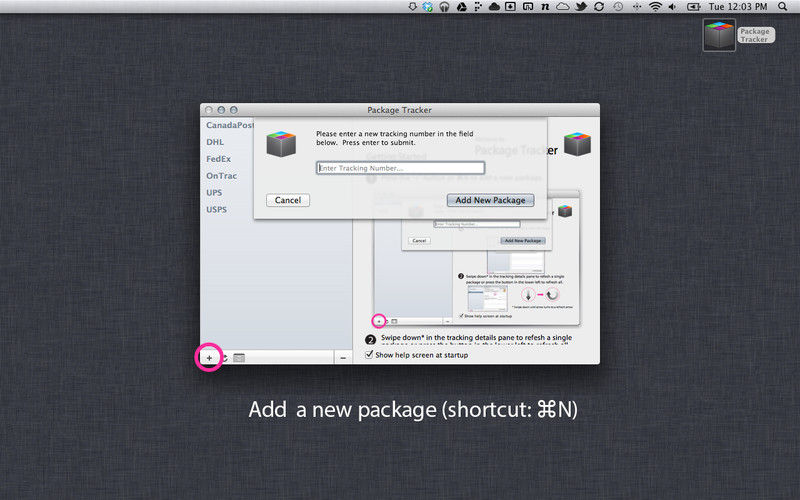Select DHL in the carrier list
This screenshot has height=500, width=800.
(x=215, y=142)
